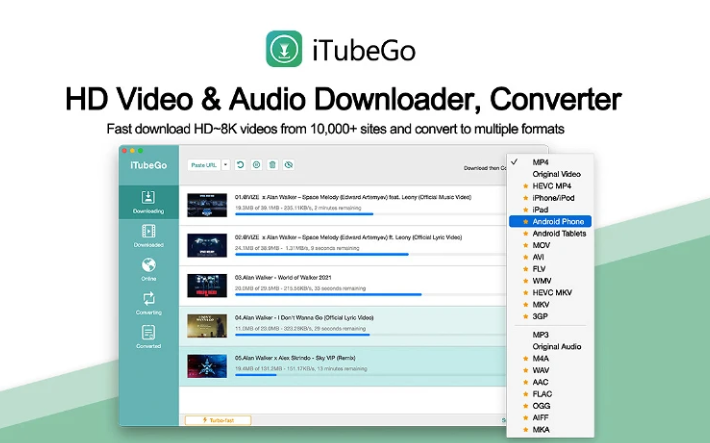
Task: Click thumbnail of Space Melody Official Lyric Video
Action: (x=207, y=246)
